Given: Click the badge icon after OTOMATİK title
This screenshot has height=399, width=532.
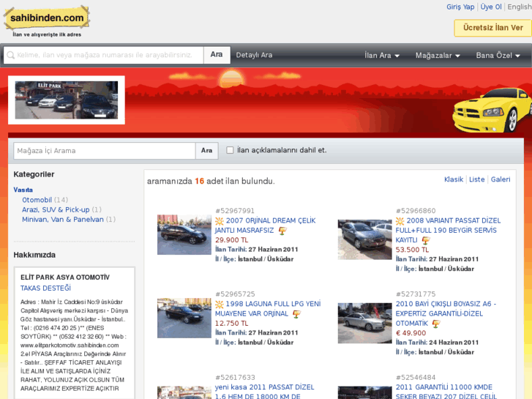Looking at the screenshot, I should coord(436,324).
